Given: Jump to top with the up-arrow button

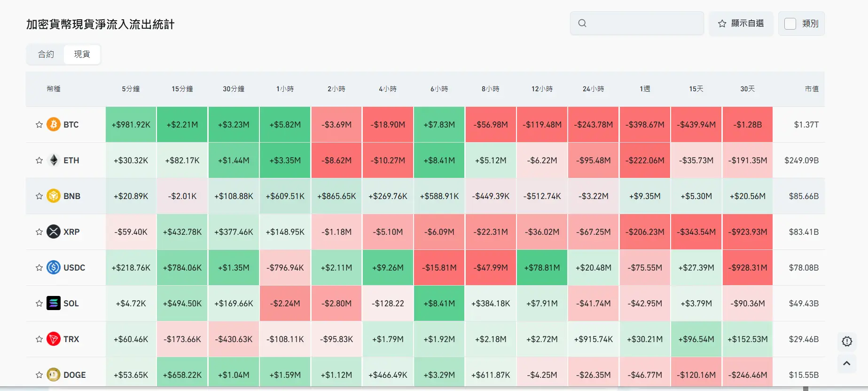Looking at the screenshot, I should (847, 363).
